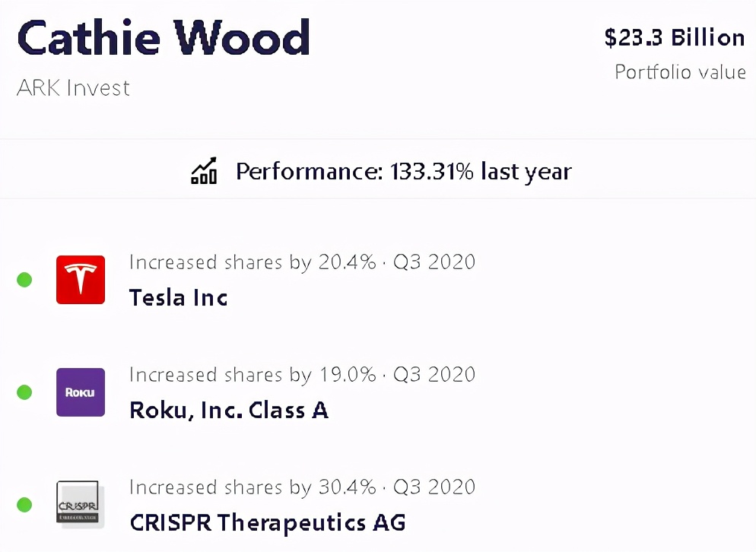Select the $23.3 Billion amount
756x552 pixels.
pos(675,38)
